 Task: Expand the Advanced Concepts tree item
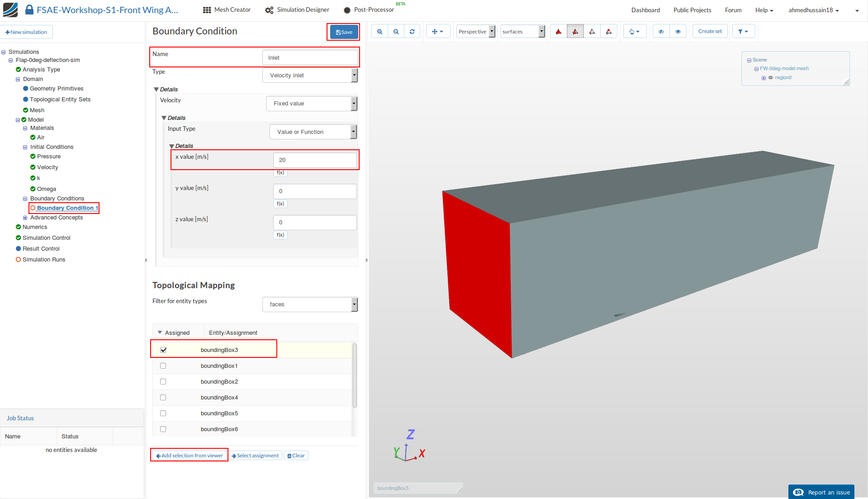tap(25, 218)
